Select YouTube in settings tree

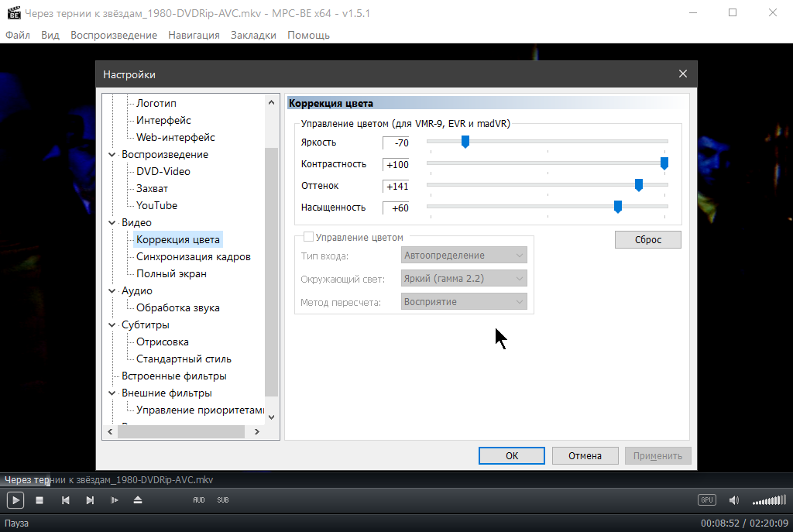coord(156,206)
